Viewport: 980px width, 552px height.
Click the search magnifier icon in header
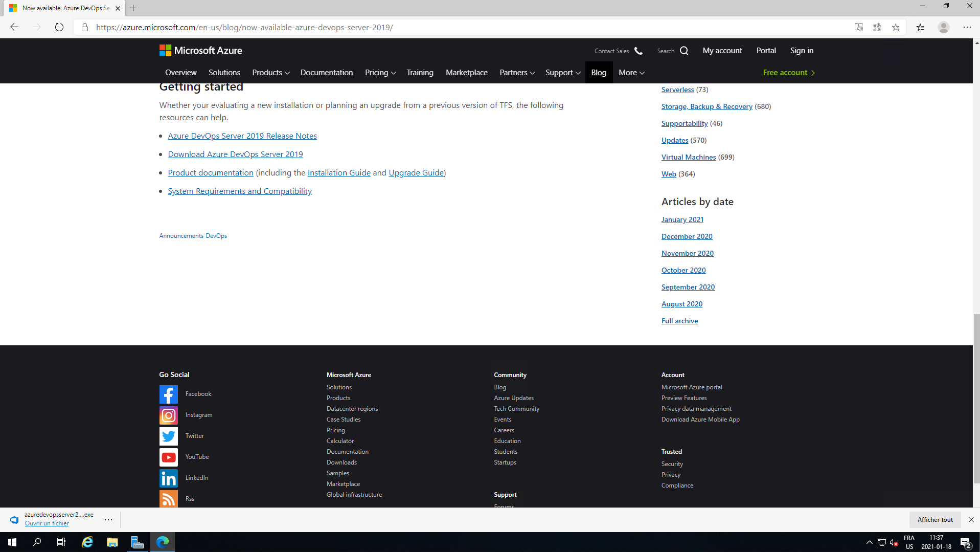684,51
